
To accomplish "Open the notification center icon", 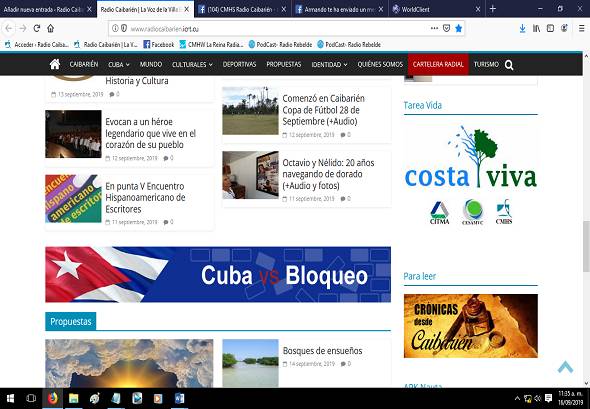I will tap(548, 398).
